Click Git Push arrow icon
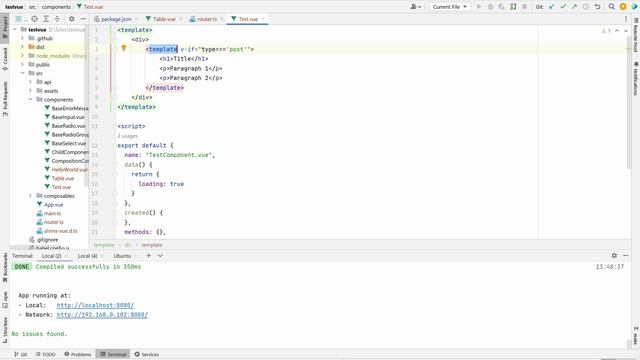This screenshot has width=640, height=360. [x=574, y=7]
